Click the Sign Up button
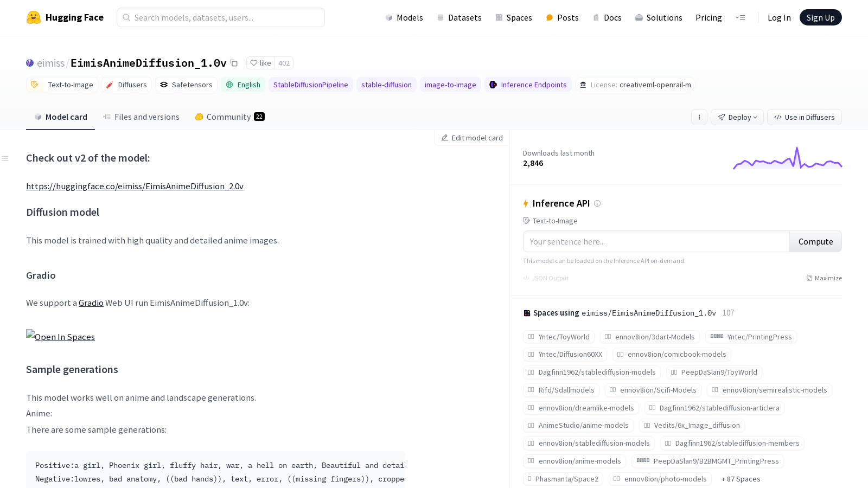This screenshot has height=488, width=868. [820, 17]
